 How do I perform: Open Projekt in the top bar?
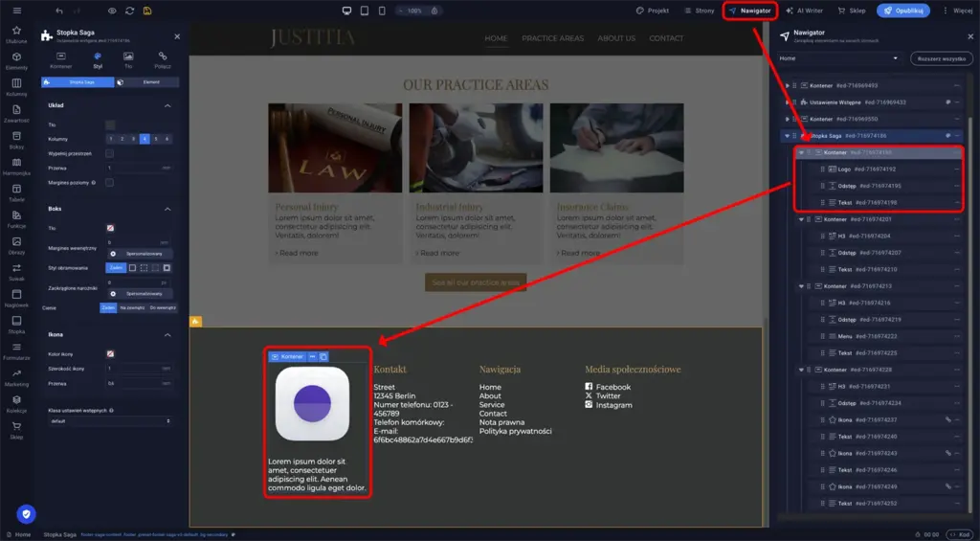tap(653, 11)
